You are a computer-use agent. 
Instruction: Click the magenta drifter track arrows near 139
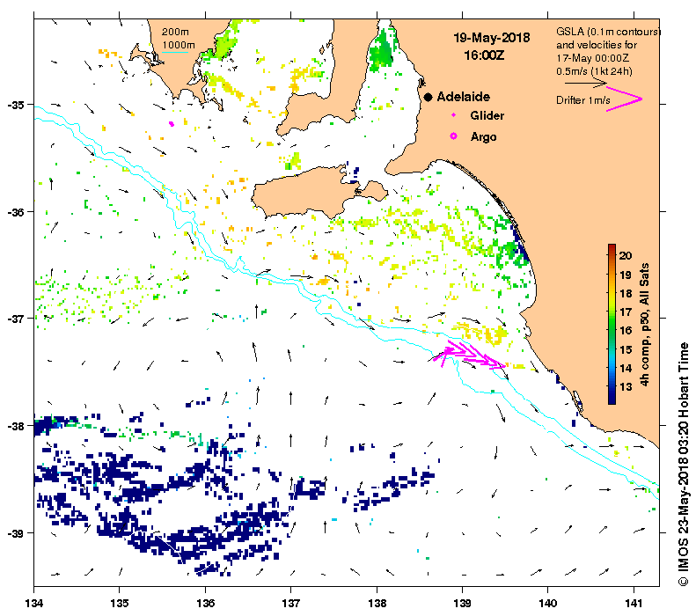(469, 354)
